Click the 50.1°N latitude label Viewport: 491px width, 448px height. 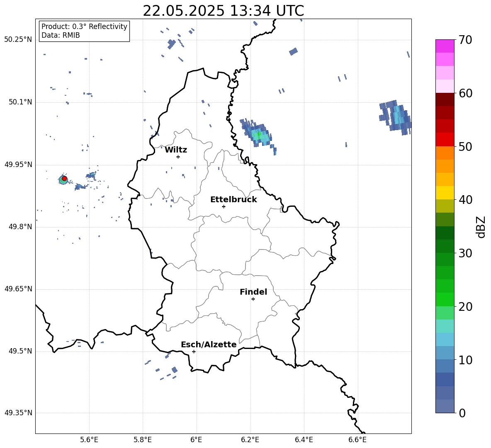pyautogui.click(x=20, y=102)
